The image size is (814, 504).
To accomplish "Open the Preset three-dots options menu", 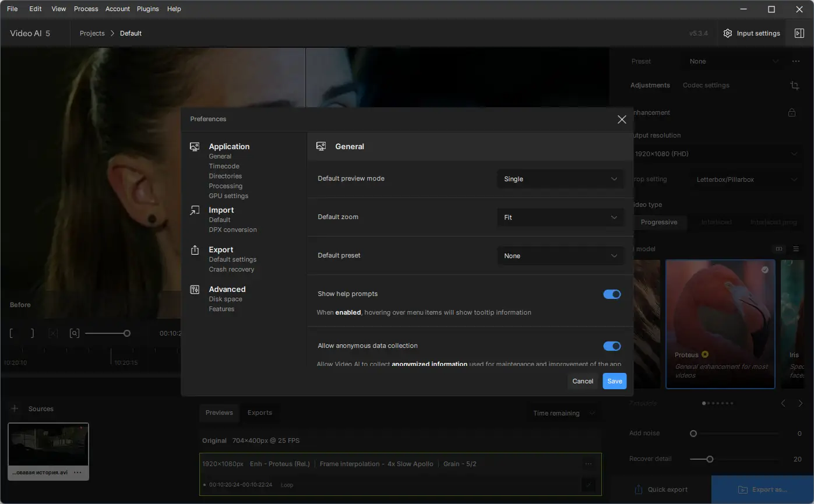I will [796, 61].
